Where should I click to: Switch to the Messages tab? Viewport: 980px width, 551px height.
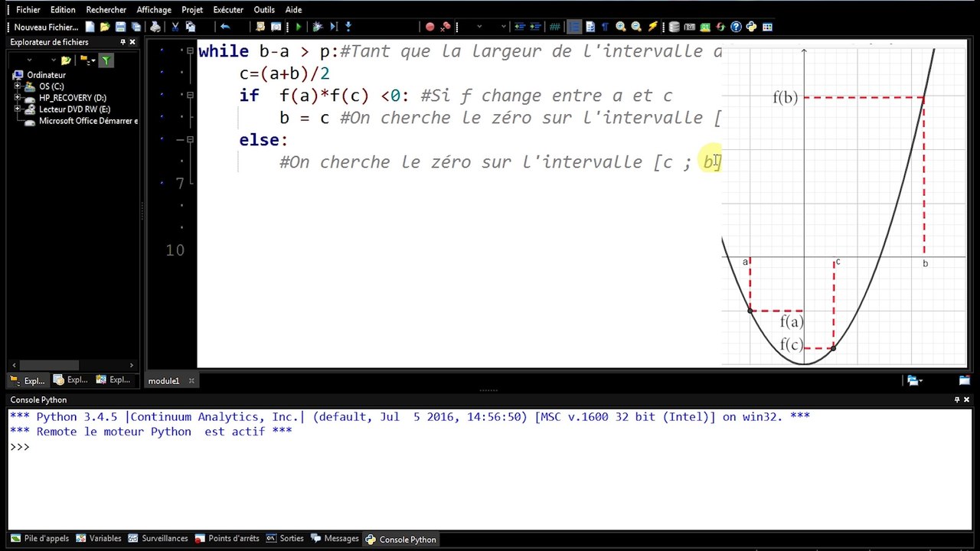[335, 539]
